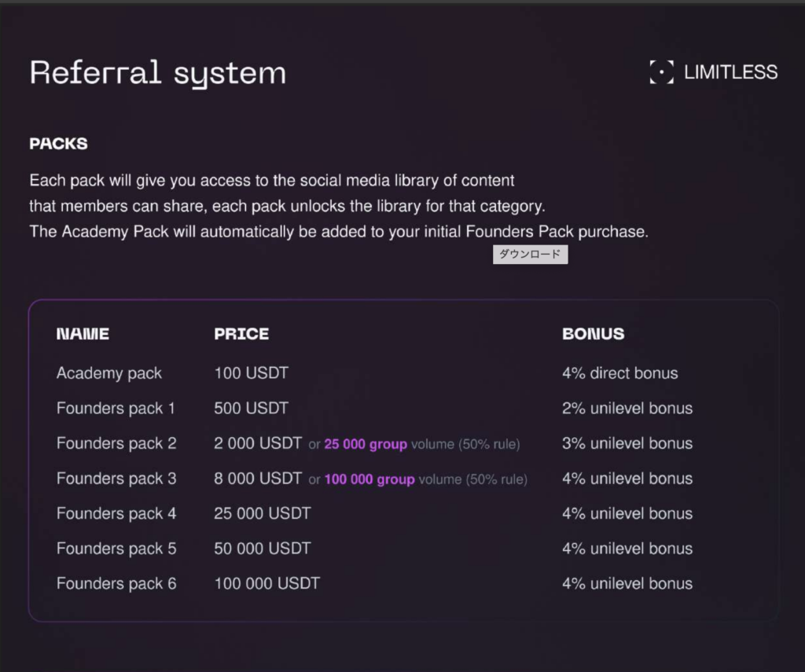The height and width of the screenshot is (672, 805).
Task: Select the Academy pack row name
Action: pos(109,373)
